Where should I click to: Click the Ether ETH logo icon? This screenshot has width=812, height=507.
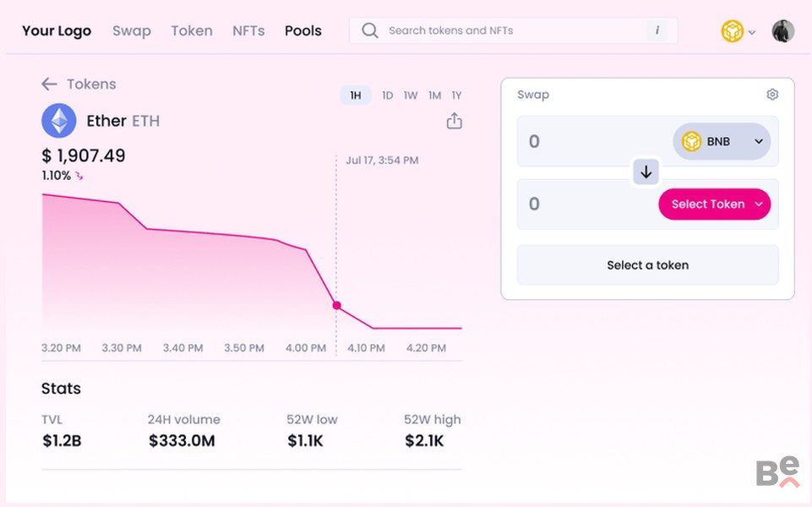(x=59, y=121)
